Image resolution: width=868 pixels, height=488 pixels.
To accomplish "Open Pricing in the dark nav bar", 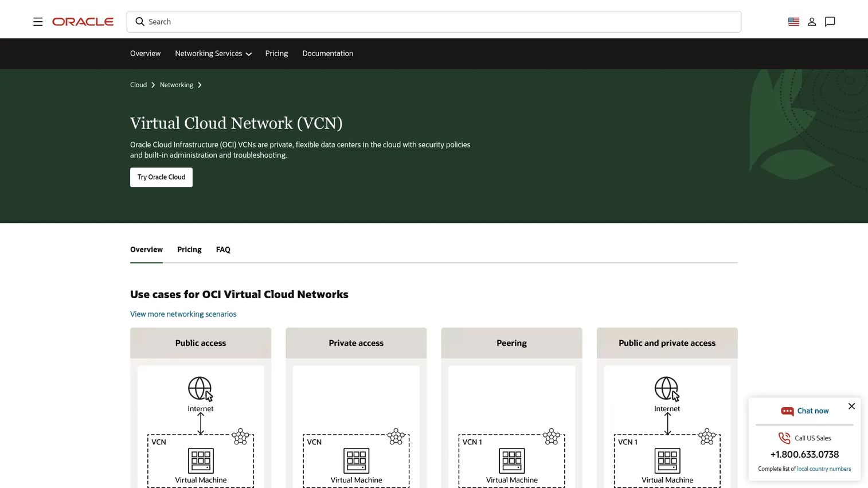I will click(276, 53).
